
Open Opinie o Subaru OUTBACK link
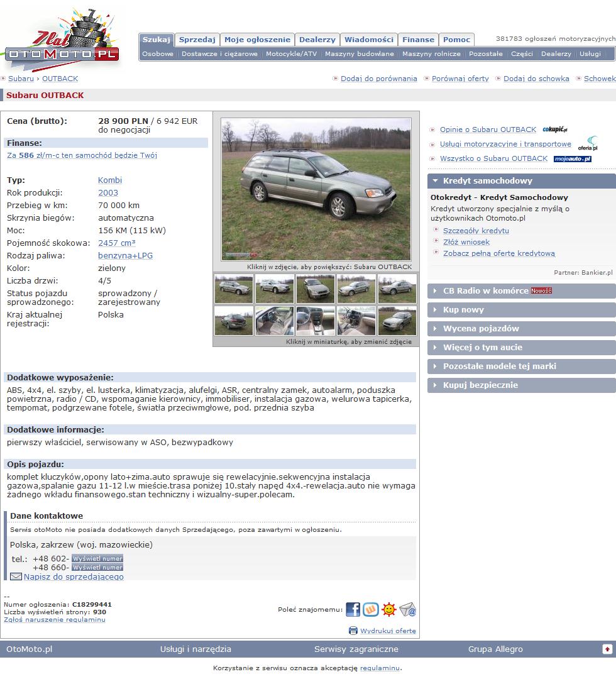(x=488, y=130)
